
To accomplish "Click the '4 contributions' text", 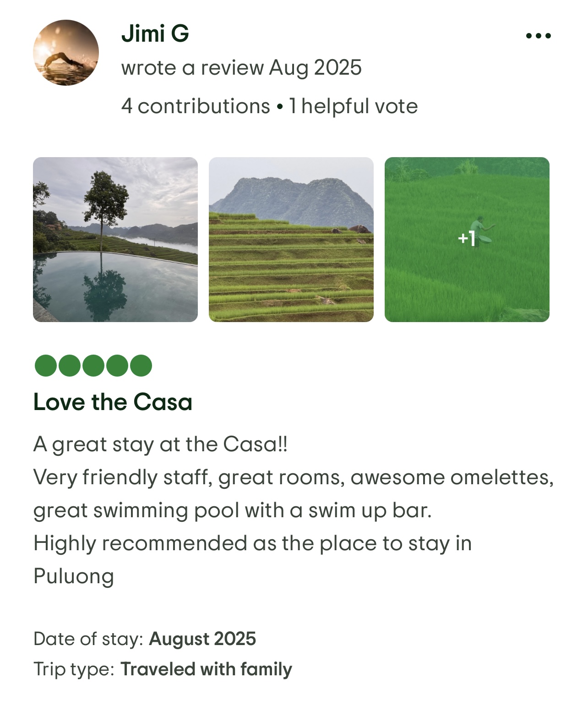I will click(196, 106).
